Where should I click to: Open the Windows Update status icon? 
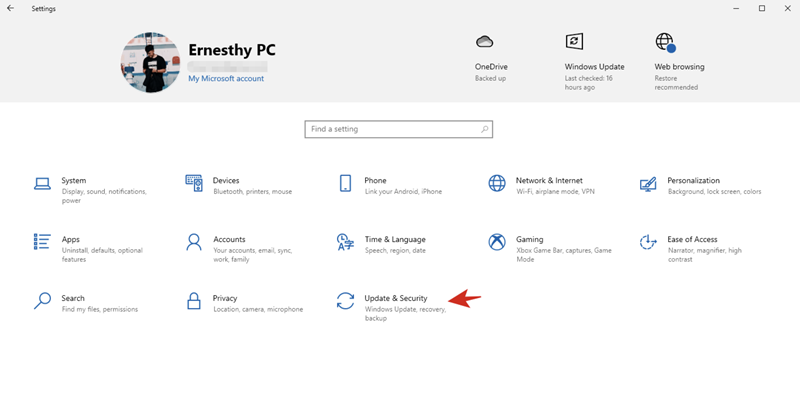pyautogui.click(x=574, y=41)
